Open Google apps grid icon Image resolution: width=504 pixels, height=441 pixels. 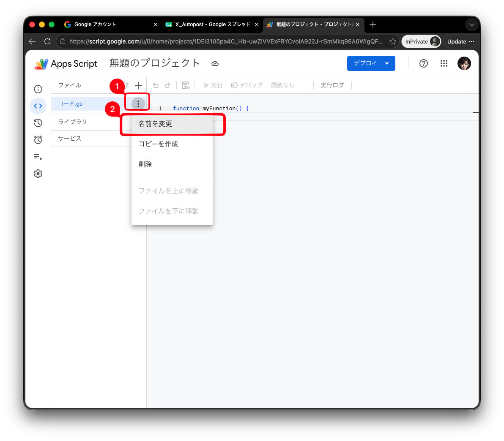pos(444,63)
